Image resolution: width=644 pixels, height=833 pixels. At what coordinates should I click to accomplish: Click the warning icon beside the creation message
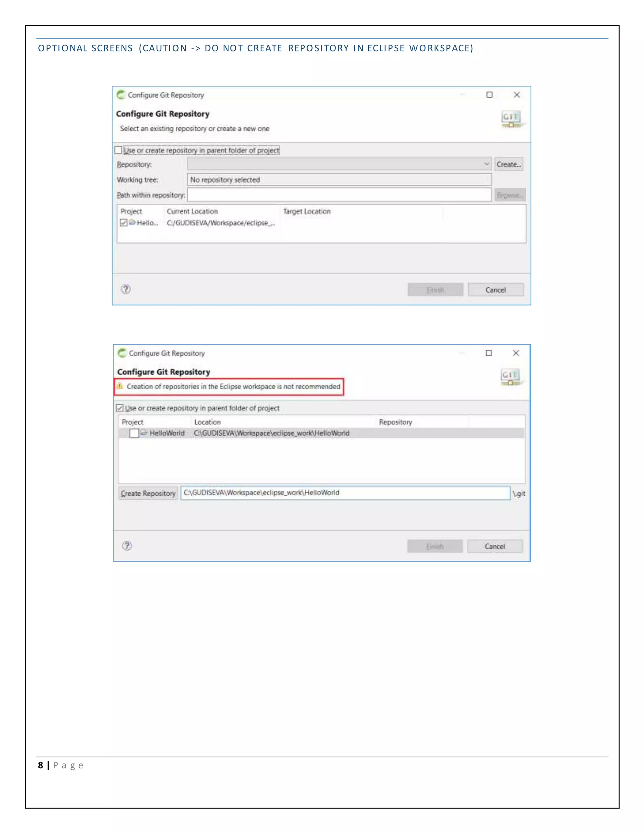click(x=120, y=386)
